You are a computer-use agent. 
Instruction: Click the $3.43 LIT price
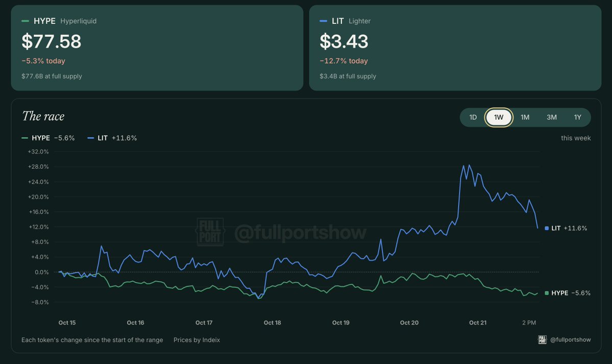click(x=344, y=41)
